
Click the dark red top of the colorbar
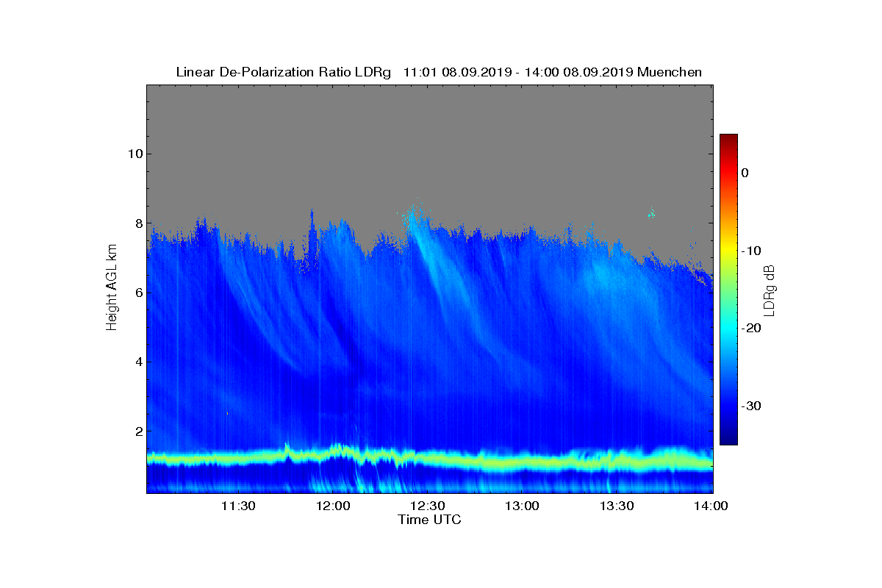coord(728,139)
